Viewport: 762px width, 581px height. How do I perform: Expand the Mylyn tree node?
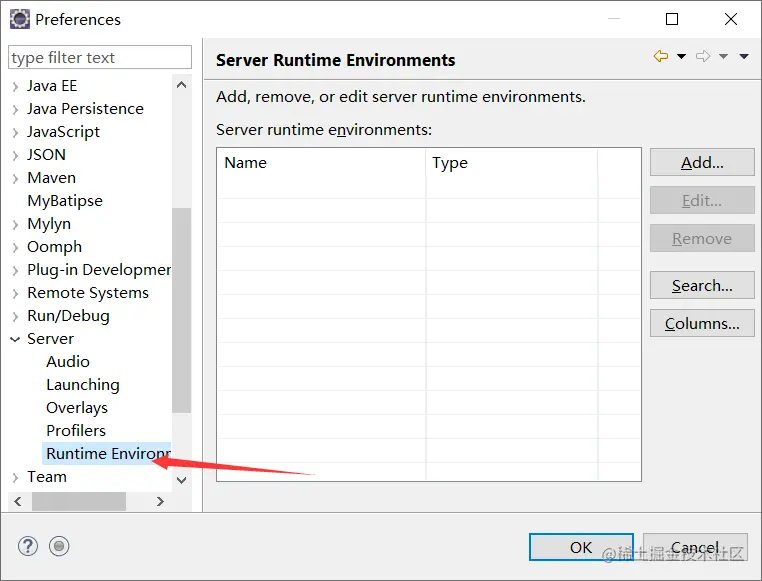(x=16, y=224)
